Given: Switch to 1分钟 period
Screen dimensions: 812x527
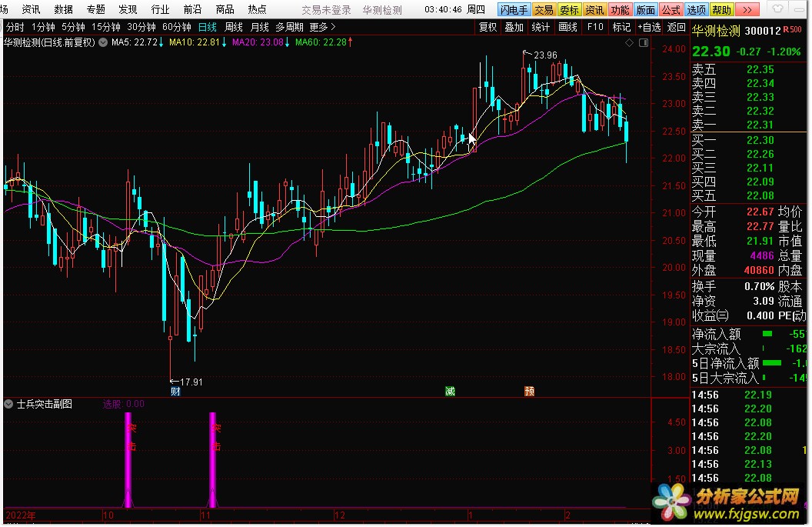Looking at the screenshot, I should (x=43, y=27).
